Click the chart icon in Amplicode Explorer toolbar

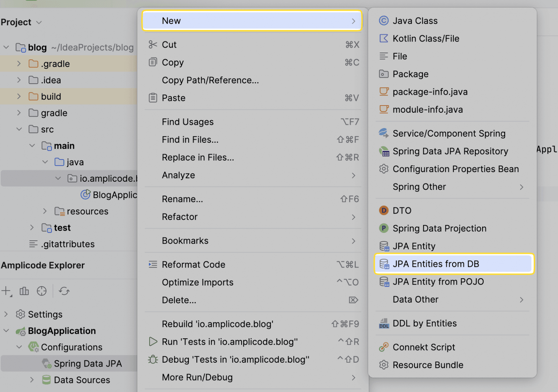point(24,291)
